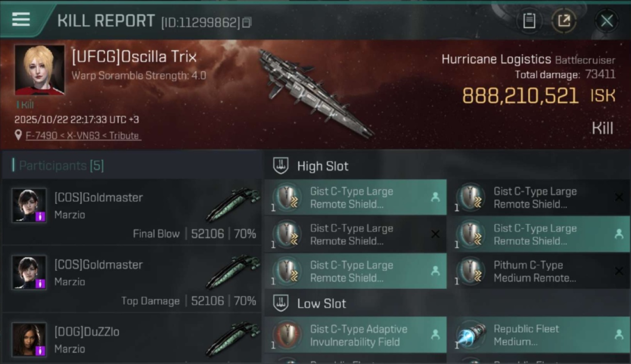Select the Goldmaster Top Damage entry
Image resolution: width=631 pixels, height=364 pixels.
click(x=132, y=279)
